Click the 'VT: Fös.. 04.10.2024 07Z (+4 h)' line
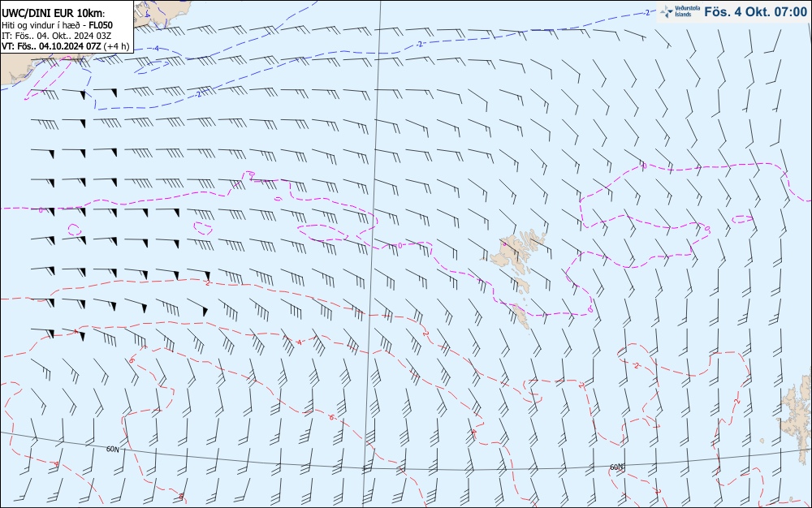The image size is (812, 508). [x=65, y=46]
